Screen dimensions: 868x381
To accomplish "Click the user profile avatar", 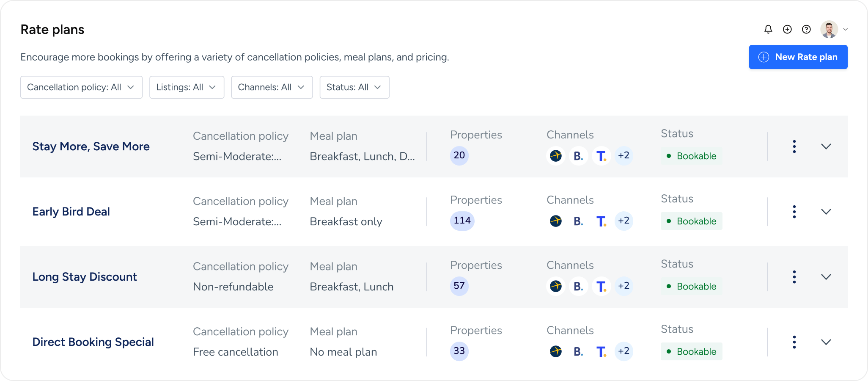I will 829,29.
